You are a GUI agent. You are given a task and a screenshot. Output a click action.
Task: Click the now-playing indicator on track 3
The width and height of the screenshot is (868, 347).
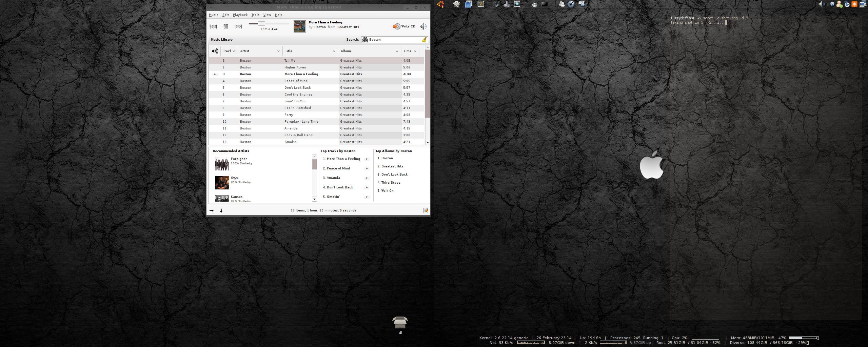tap(215, 74)
